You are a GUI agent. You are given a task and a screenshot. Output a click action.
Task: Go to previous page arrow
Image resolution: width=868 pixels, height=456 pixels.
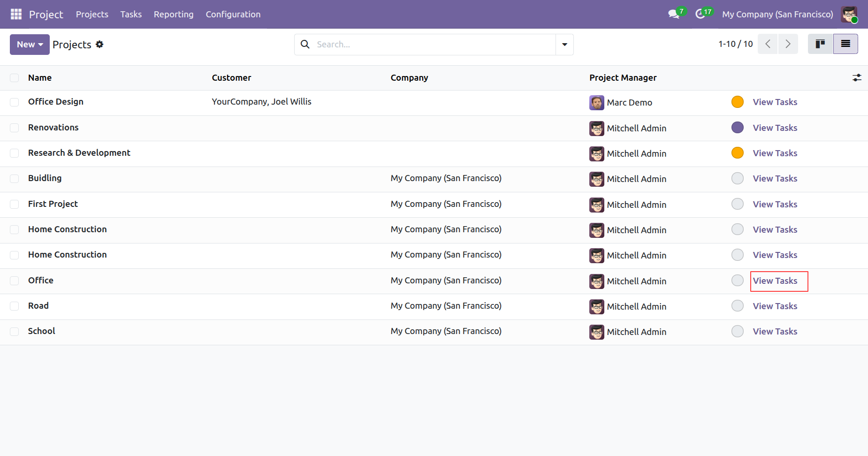[768, 44]
